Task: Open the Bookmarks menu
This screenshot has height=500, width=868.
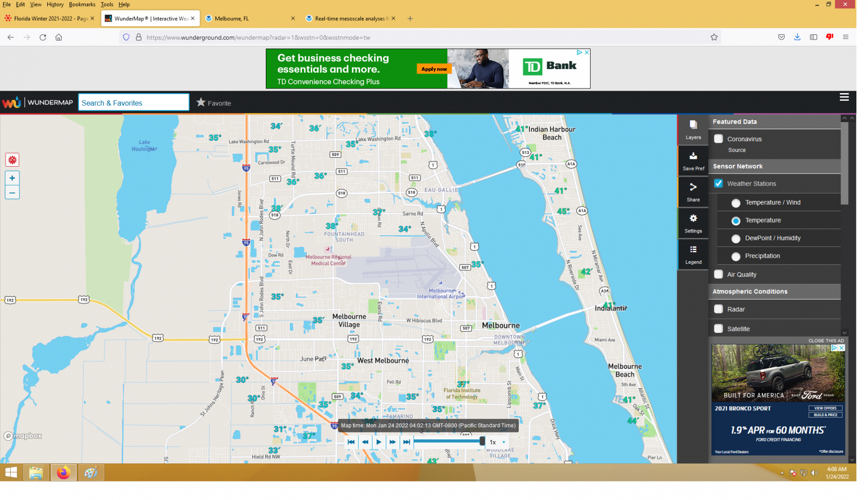Action: coord(83,5)
